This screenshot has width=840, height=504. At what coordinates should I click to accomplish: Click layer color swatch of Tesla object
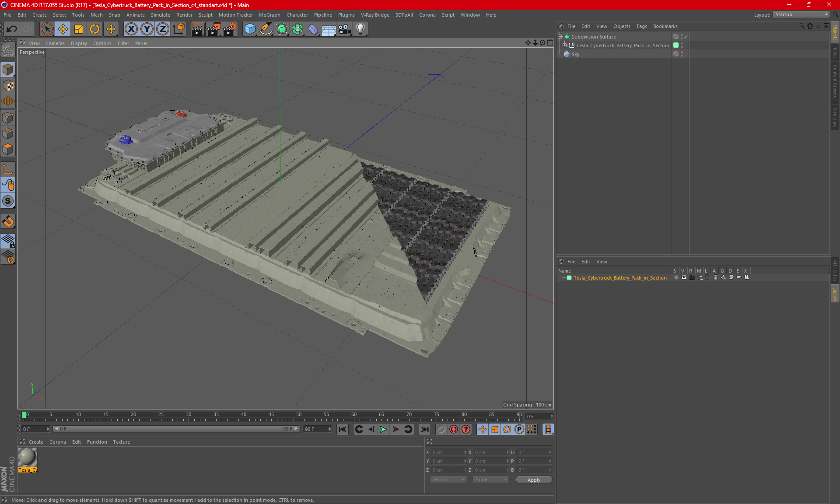coord(675,45)
